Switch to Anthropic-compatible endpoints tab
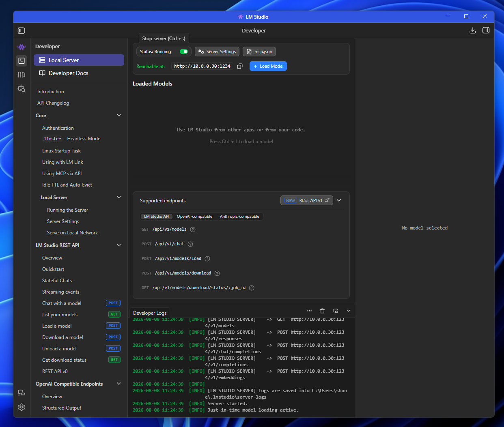The height and width of the screenshot is (427, 504). point(239,217)
